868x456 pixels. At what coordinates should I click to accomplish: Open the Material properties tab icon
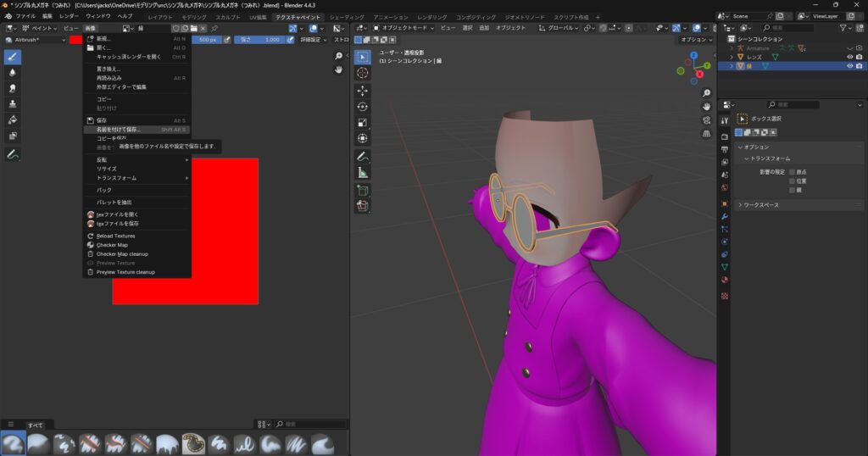pos(725,280)
